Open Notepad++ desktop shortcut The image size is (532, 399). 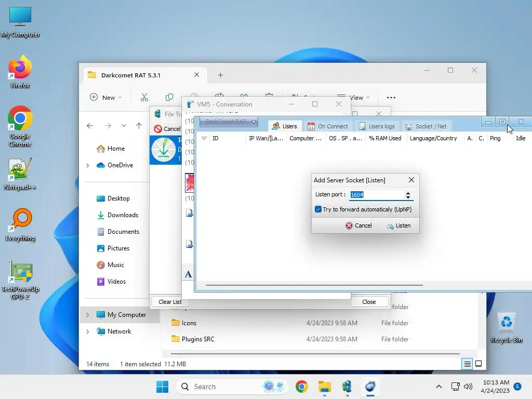tap(20, 174)
